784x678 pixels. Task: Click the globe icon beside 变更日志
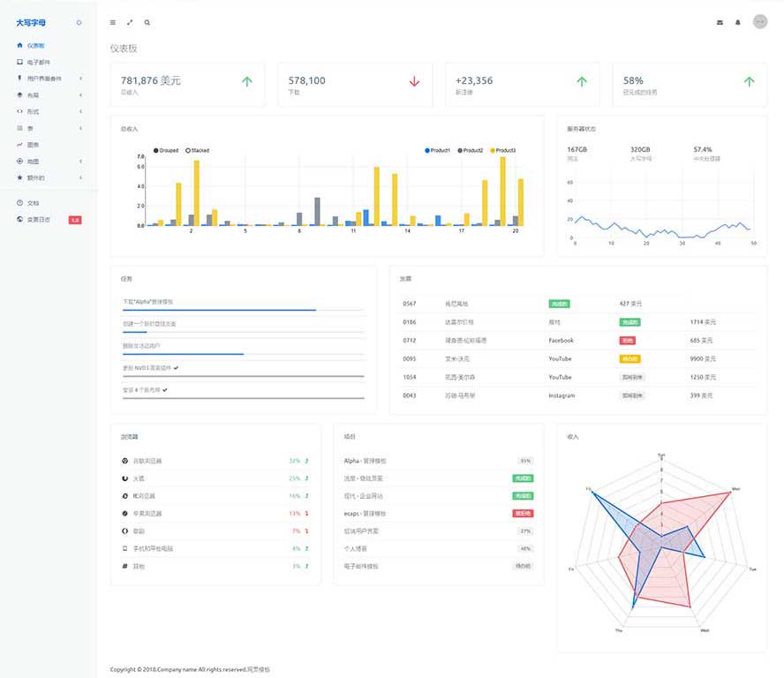[19, 219]
